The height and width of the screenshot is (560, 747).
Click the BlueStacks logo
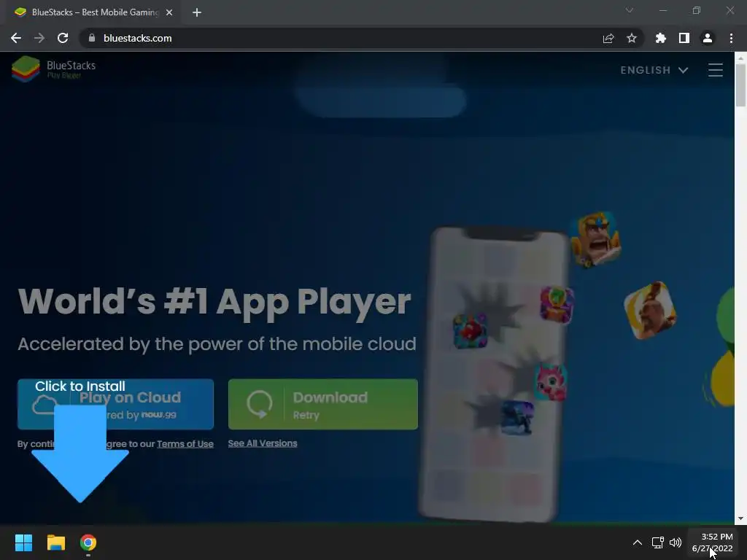pos(54,69)
